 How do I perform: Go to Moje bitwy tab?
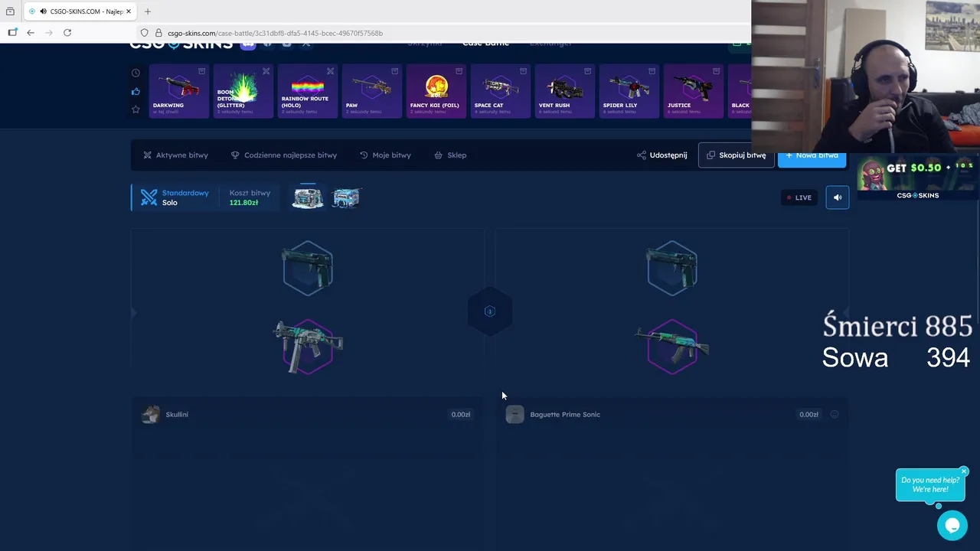tap(385, 155)
